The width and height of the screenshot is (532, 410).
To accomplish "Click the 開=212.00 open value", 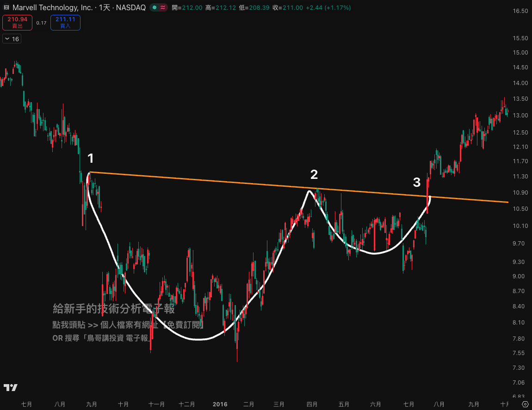I will point(187,7).
